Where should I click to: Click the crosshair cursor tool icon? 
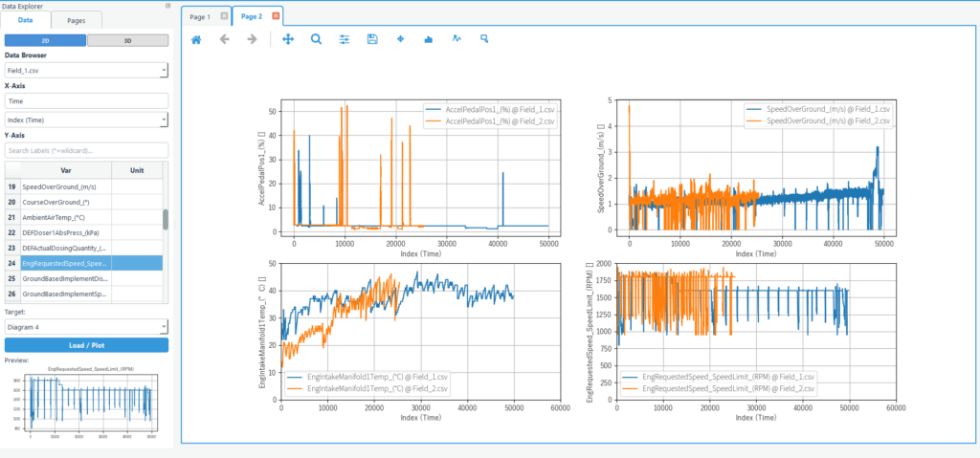pyautogui.click(x=400, y=39)
